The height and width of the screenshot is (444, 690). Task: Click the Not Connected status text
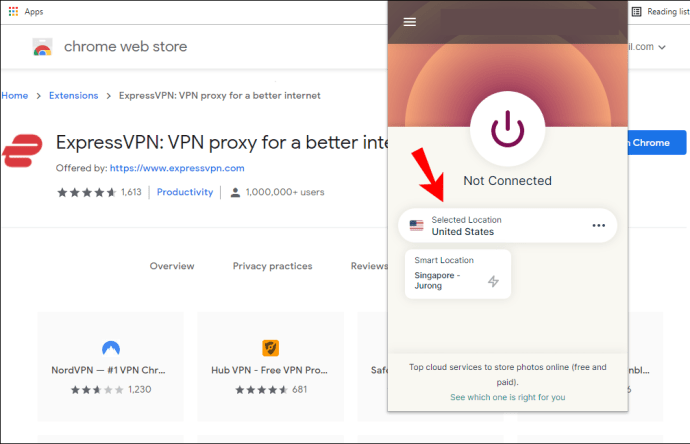pos(507,180)
